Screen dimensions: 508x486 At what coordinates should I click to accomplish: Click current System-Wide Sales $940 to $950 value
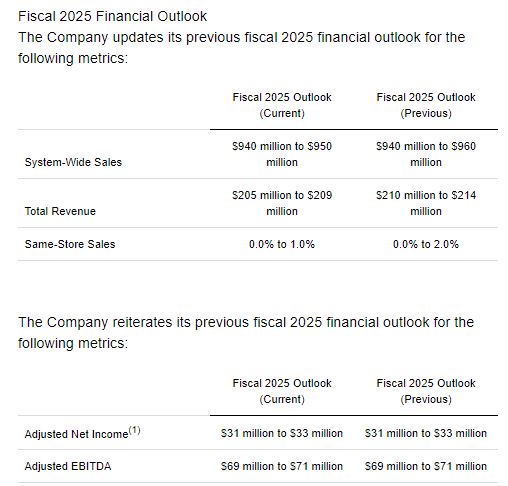[x=282, y=154]
